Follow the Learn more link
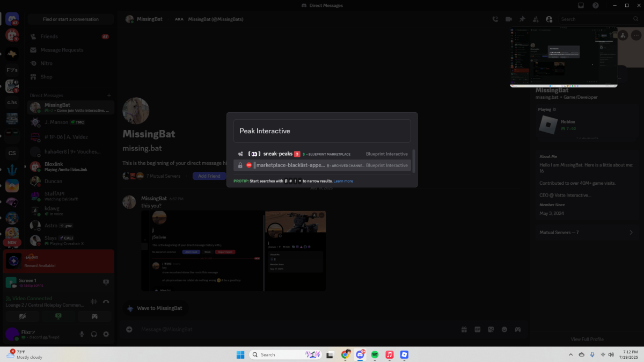644x362 pixels. click(x=343, y=181)
